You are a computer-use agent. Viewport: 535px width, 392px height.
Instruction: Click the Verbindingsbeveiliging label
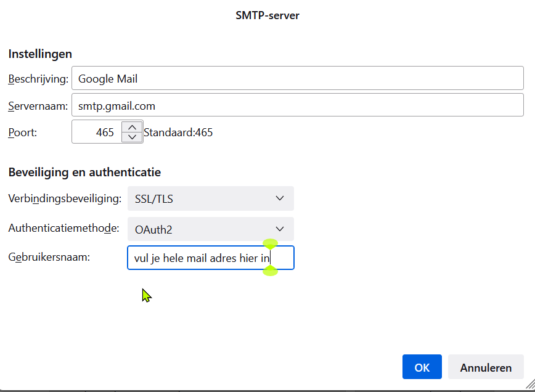(x=65, y=198)
